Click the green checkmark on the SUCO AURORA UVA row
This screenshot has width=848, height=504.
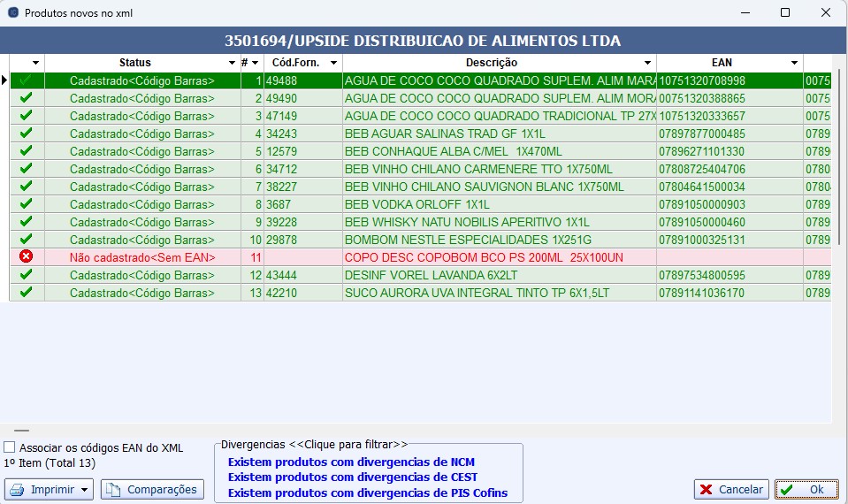coord(27,293)
